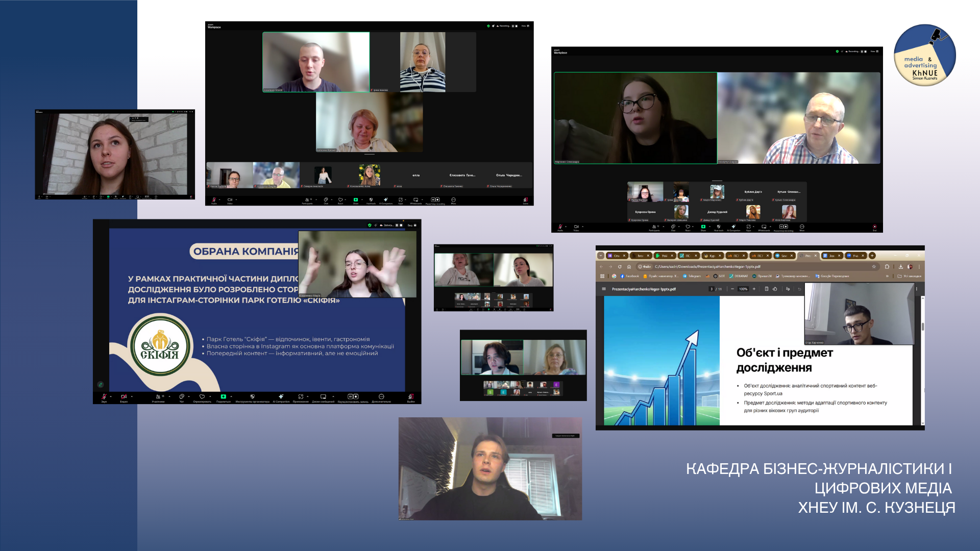Click the Chrome home icon
Image resolution: width=980 pixels, height=551 pixels.
click(x=629, y=266)
